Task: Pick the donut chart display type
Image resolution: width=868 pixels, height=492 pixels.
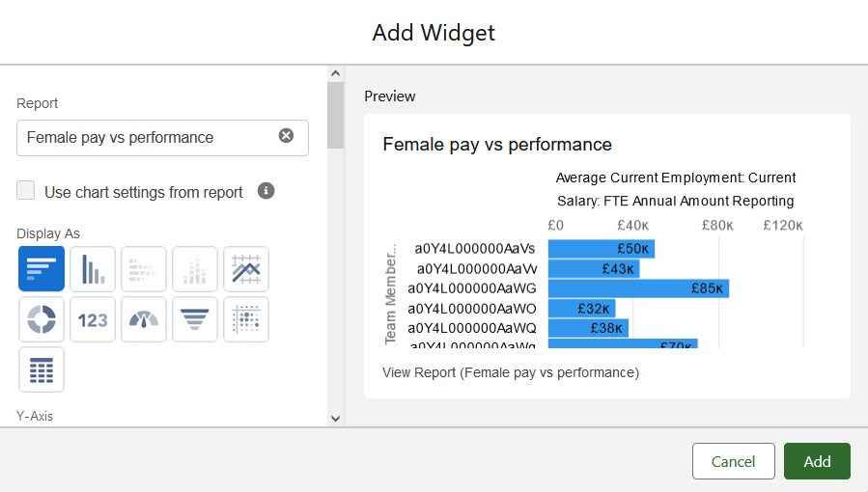Action: point(42,319)
